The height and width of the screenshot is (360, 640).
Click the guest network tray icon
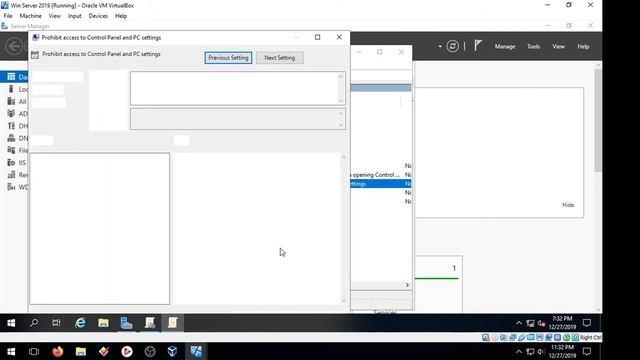click(x=530, y=323)
